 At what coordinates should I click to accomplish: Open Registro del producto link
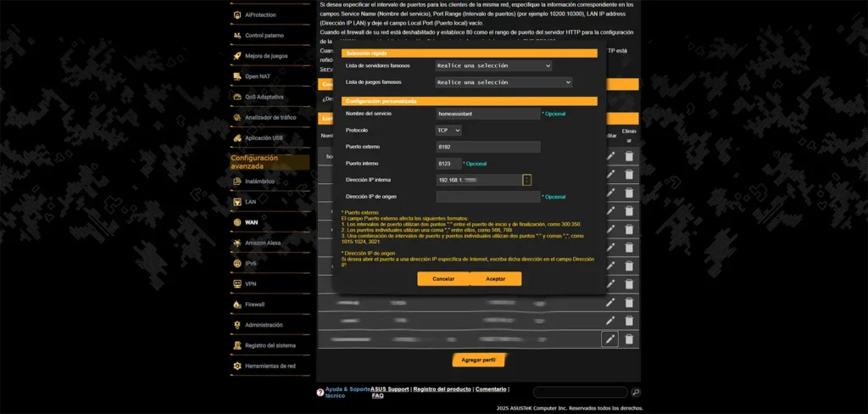click(x=442, y=389)
